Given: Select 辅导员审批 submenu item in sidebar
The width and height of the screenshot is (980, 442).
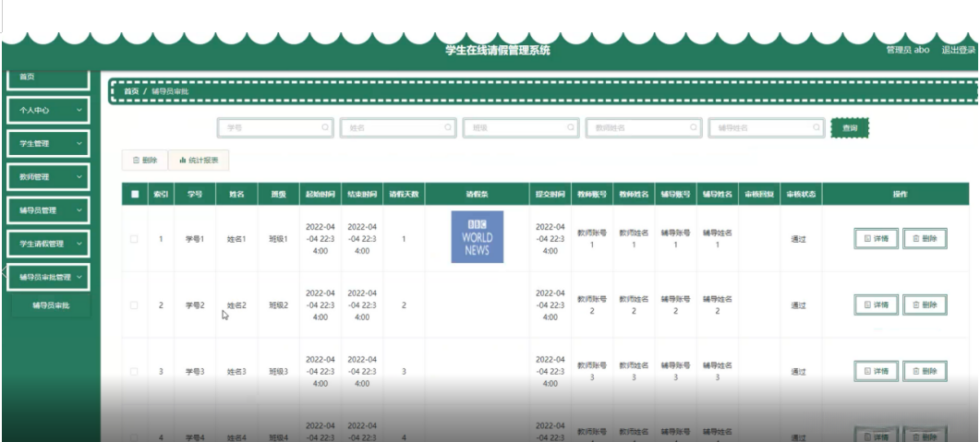Looking at the screenshot, I should 51,306.
